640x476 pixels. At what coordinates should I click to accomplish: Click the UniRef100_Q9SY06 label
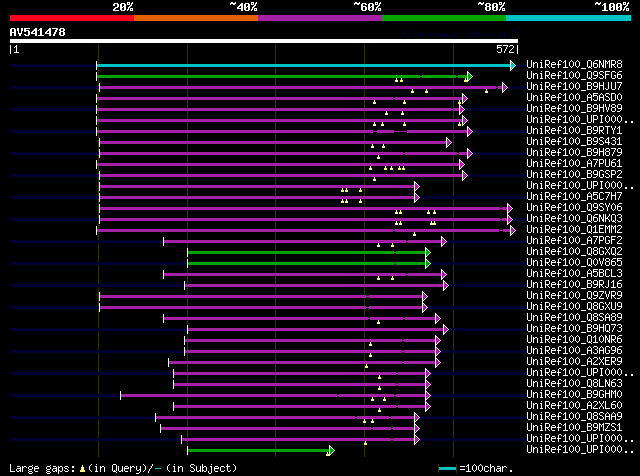(574, 208)
